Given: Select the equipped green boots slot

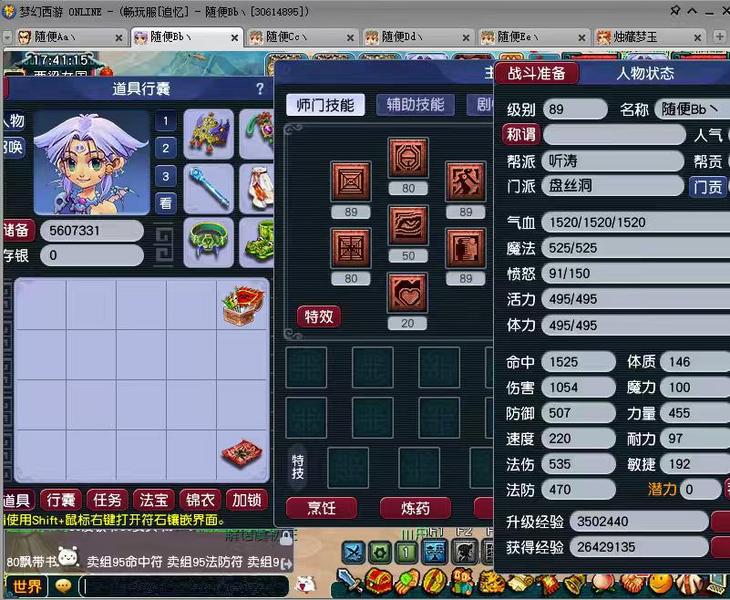Looking at the screenshot, I should point(257,242).
